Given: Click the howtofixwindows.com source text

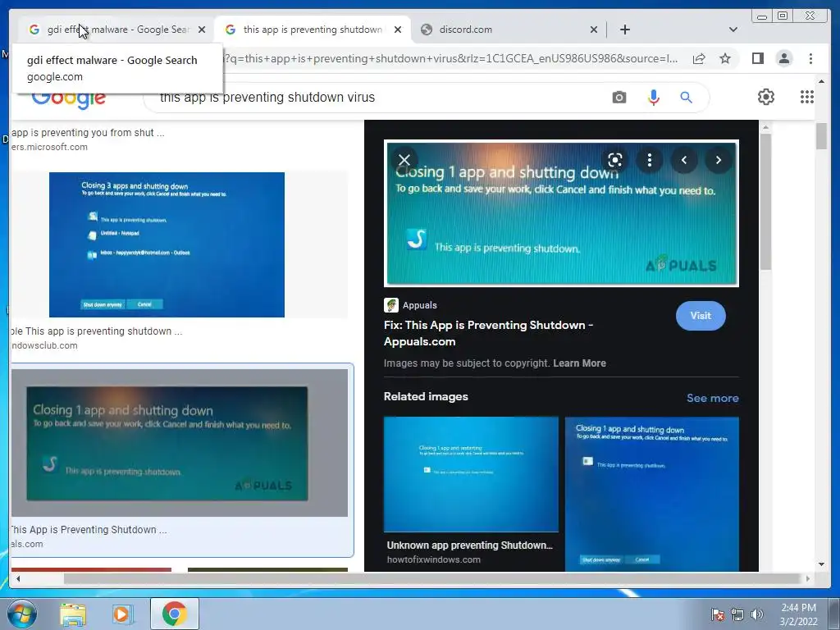Looking at the screenshot, I should point(433,559).
